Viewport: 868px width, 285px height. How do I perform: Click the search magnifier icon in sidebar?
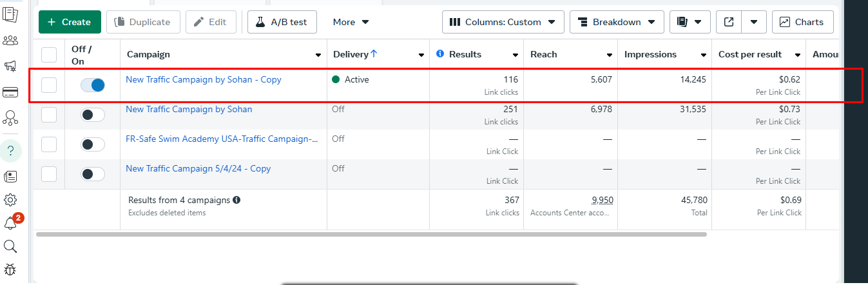10,246
